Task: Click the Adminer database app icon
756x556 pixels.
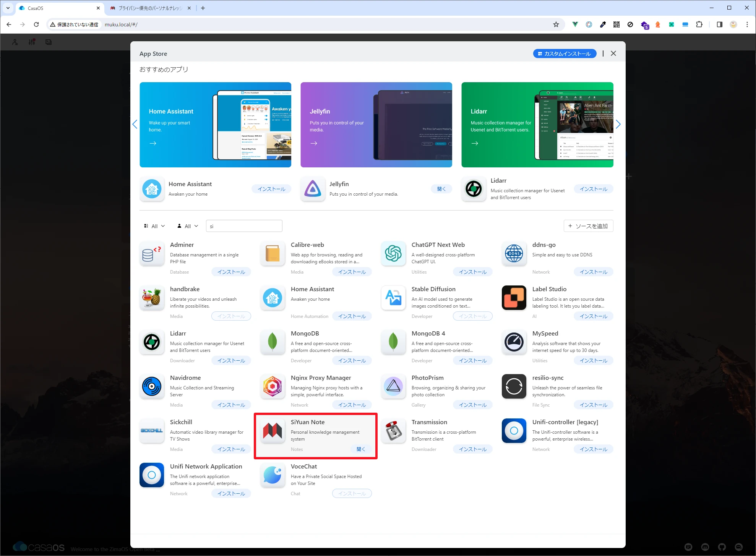Action: point(152,254)
